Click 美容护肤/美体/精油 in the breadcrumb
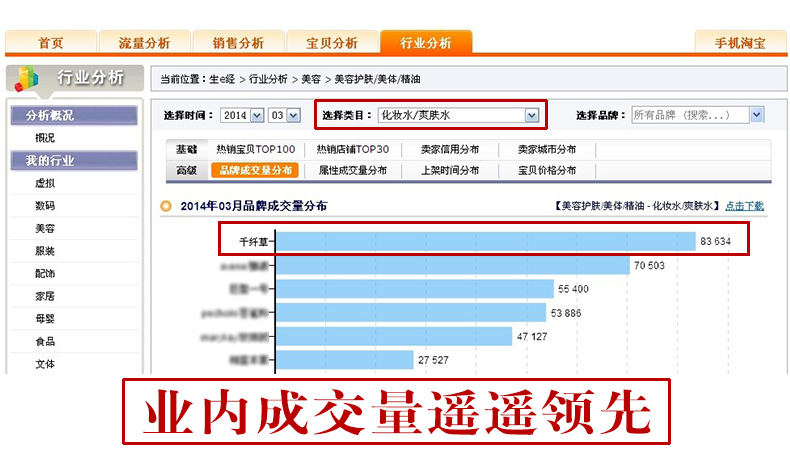 (x=377, y=79)
